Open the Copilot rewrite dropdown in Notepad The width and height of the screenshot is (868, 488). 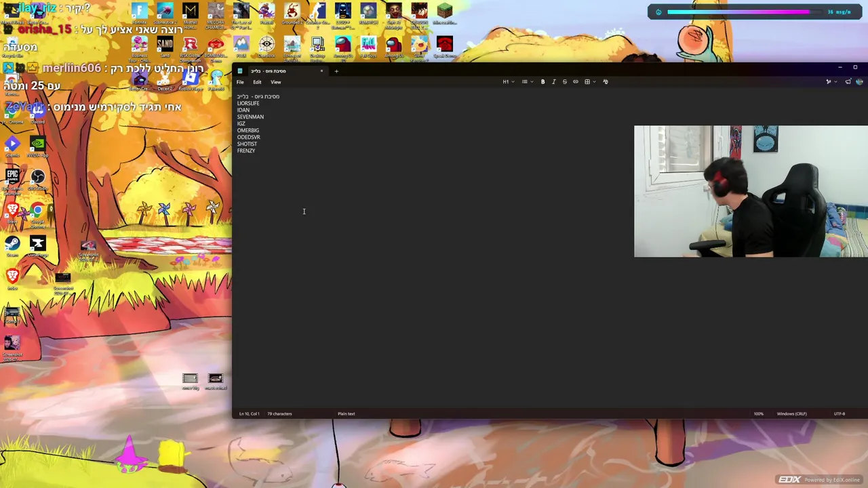click(831, 82)
